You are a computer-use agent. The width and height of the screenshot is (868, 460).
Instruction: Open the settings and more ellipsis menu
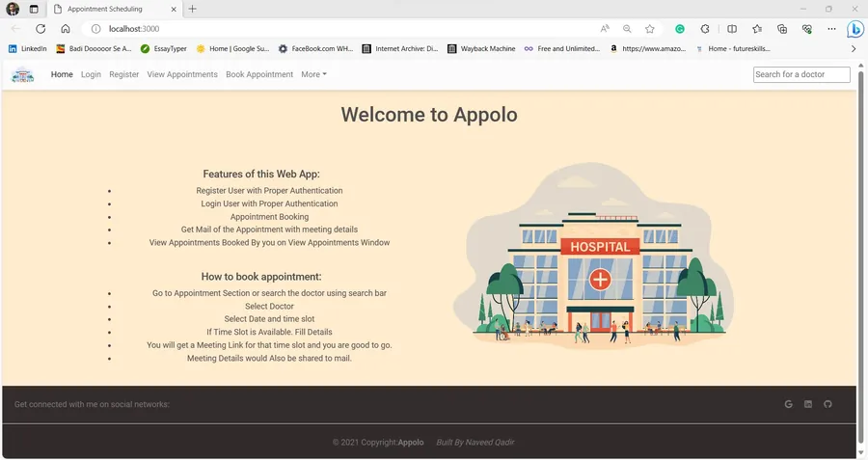point(831,29)
